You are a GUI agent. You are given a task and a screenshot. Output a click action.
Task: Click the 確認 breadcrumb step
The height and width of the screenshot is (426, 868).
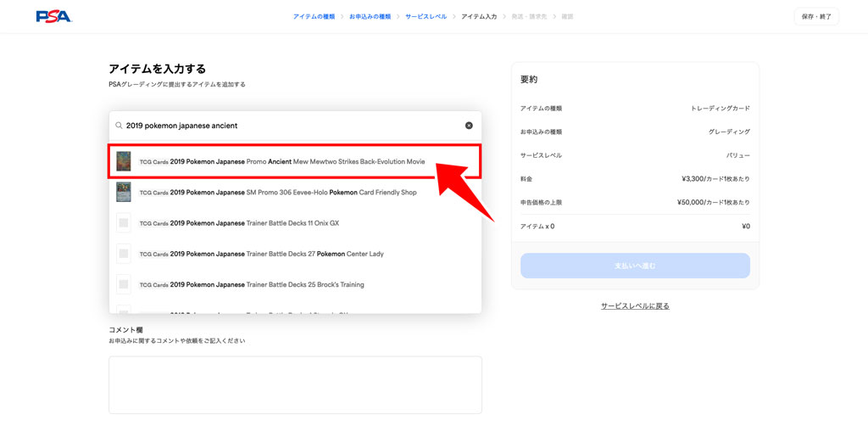(x=567, y=17)
